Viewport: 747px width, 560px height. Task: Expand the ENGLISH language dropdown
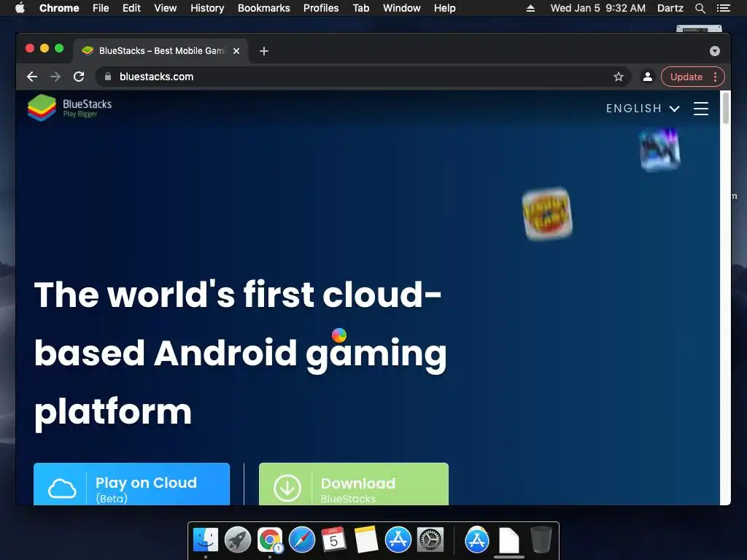[642, 109]
